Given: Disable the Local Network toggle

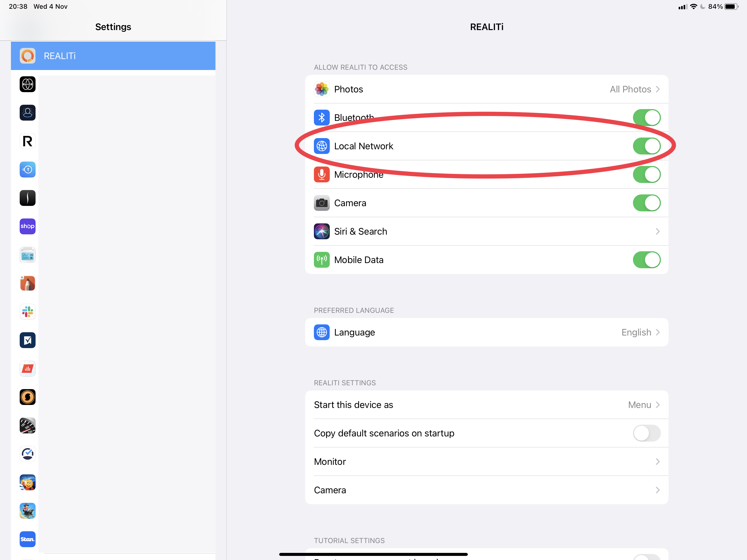Looking at the screenshot, I should (646, 146).
